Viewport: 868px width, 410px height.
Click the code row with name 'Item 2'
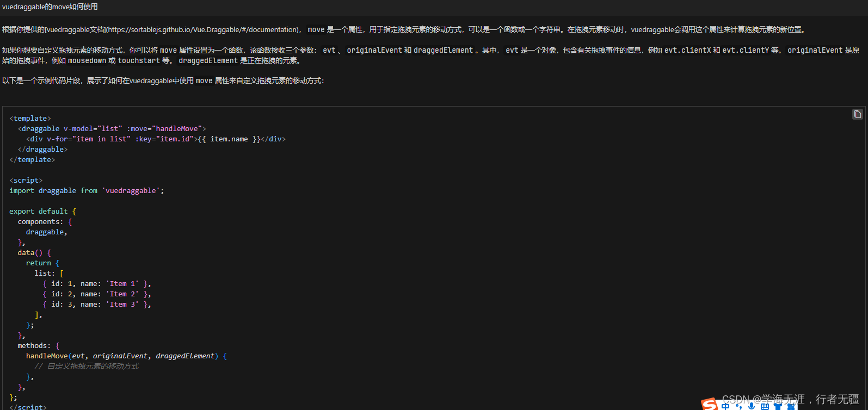click(x=97, y=294)
